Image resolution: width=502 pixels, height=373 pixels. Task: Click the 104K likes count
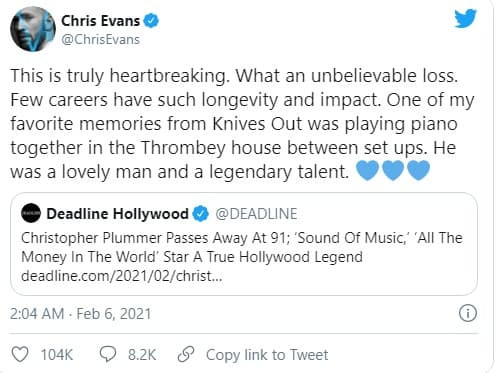pyautogui.click(x=57, y=355)
